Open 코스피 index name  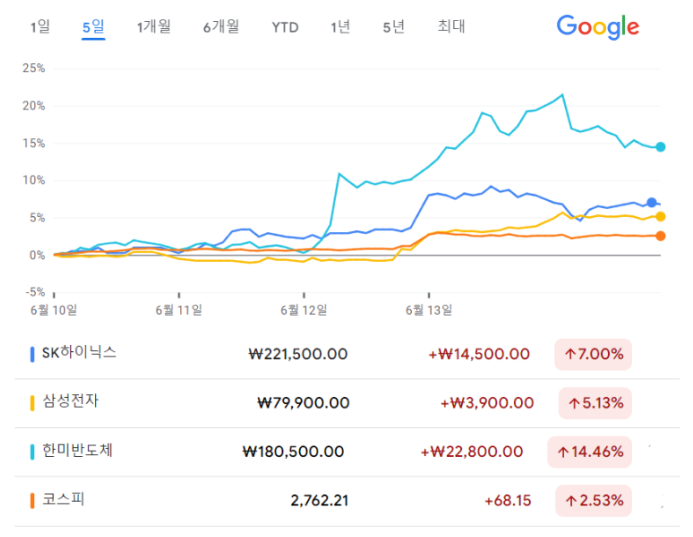(x=63, y=499)
